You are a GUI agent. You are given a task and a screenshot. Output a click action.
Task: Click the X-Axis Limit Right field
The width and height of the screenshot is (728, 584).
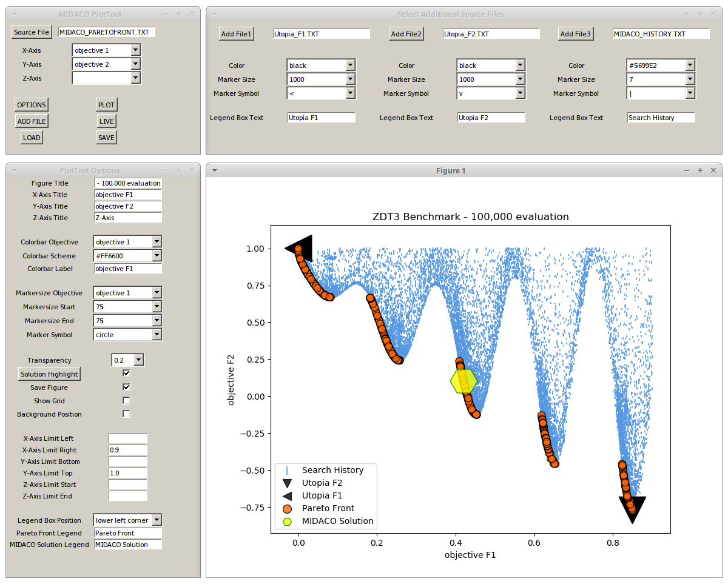[x=128, y=450]
